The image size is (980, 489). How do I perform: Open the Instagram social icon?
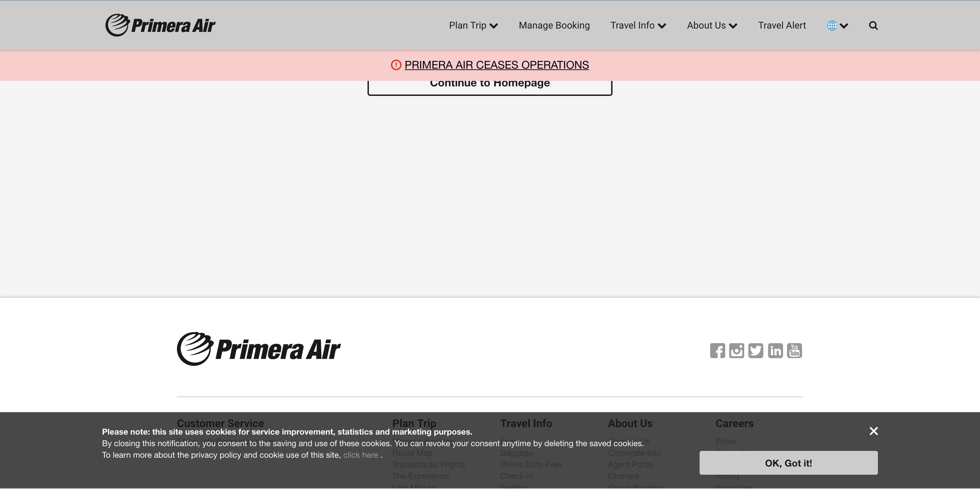736,351
